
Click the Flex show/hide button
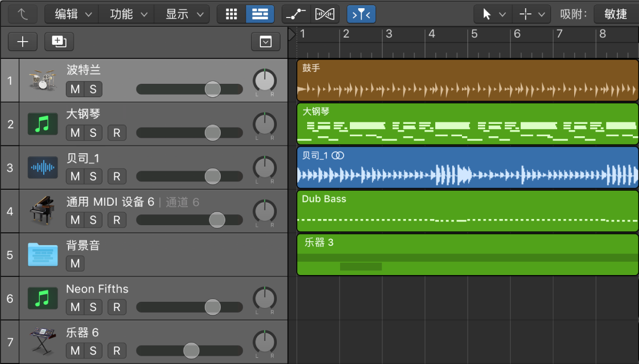pyautogui.click(x=325, y=14)
